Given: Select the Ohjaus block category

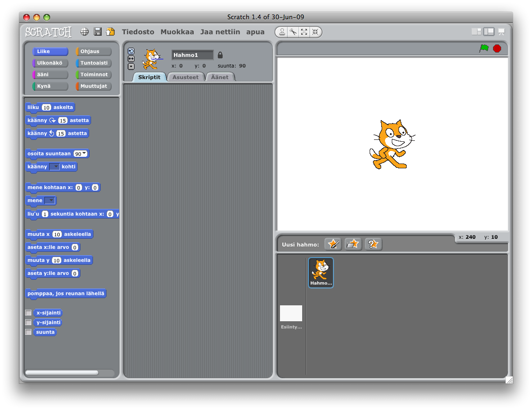Looking at the screenshot, I should [x=93, y=51].
